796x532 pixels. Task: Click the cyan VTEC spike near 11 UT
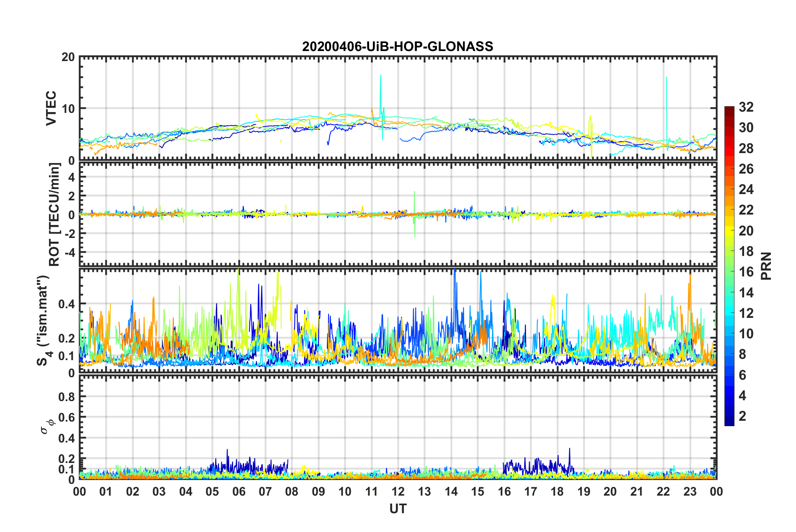[x=381, y=107]
